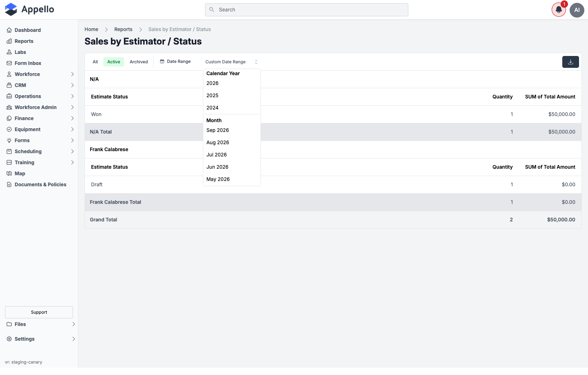Screen dimensions: 588x375
Task: Click the Settings gear icon
Action: [9, 339]
